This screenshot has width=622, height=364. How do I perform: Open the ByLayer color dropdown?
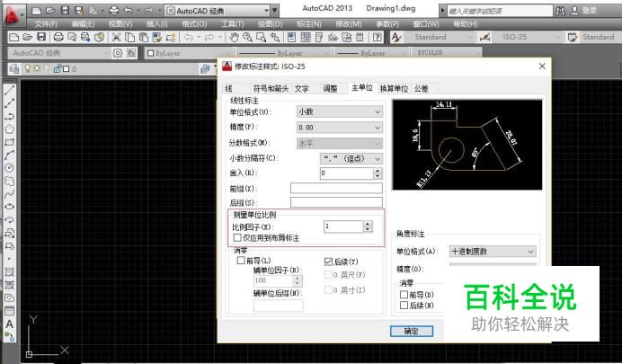(x=189, y=53)
